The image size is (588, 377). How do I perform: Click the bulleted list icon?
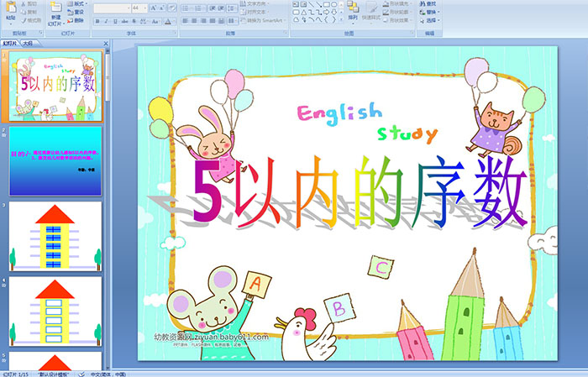point(186,8)
